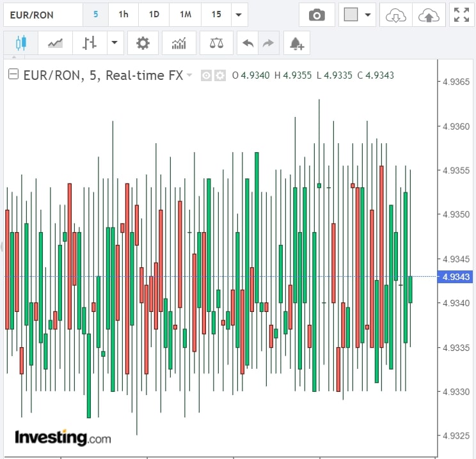Select the candlestick chart type
Screen dimensions: 476x459
pyautogui.click(x=20, y=43)
